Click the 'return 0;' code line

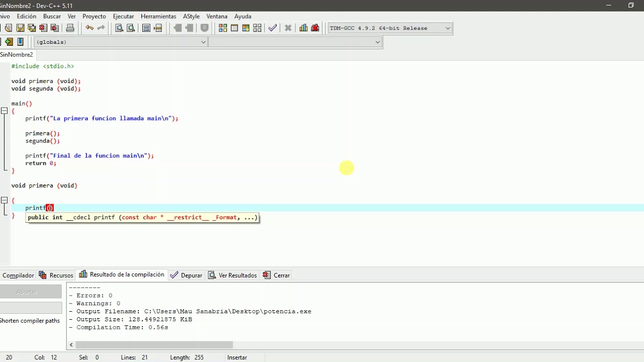[x=41, y=163]
